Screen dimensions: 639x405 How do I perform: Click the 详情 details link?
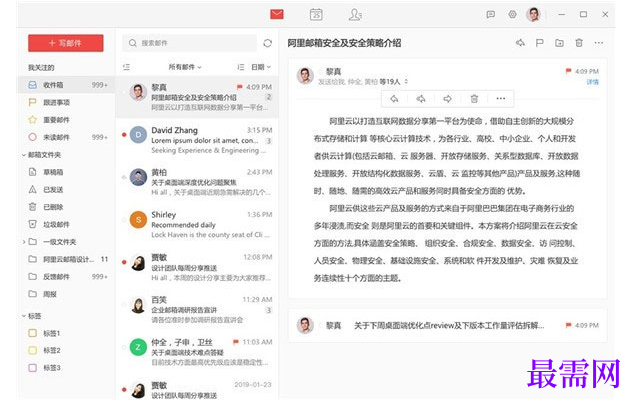point(593,82)
